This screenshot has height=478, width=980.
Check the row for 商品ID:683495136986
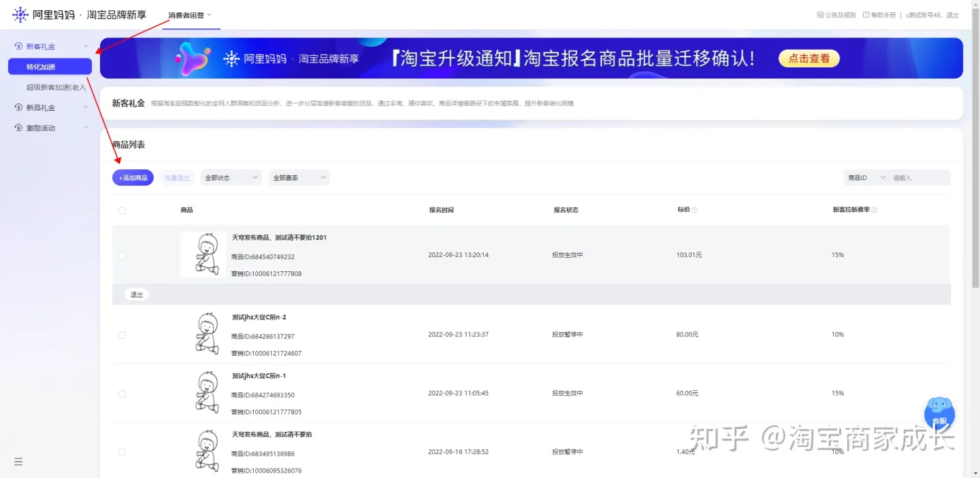coord(122,452)
